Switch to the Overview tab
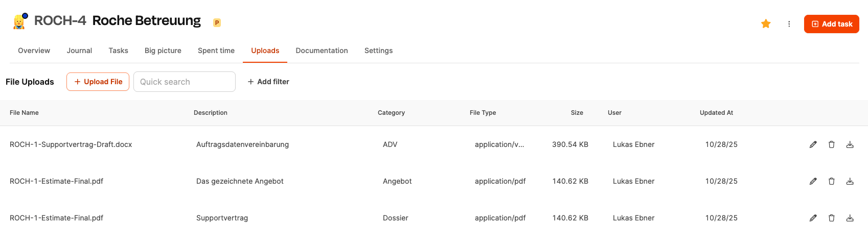This screenshot has width=868, height=248. pyautogui.click(x=34, y=51)
